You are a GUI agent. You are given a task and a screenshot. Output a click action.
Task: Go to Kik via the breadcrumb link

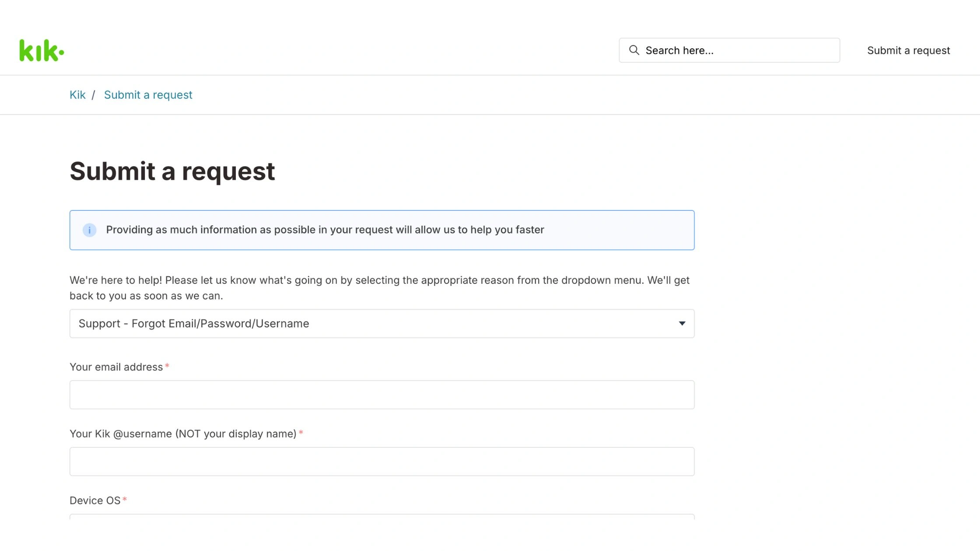(x=77, y=94)
